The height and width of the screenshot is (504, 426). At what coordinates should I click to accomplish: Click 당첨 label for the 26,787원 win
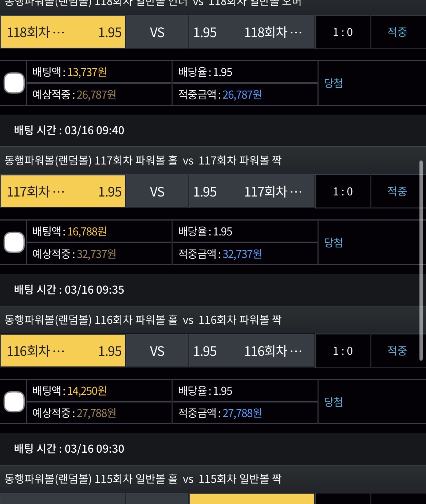tap(334, 83)
